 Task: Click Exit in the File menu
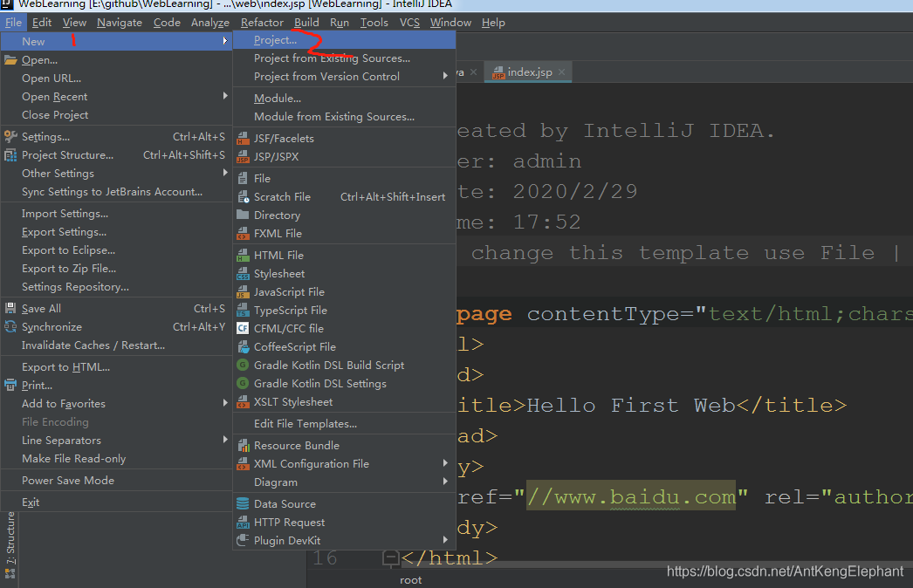(116, 502)
